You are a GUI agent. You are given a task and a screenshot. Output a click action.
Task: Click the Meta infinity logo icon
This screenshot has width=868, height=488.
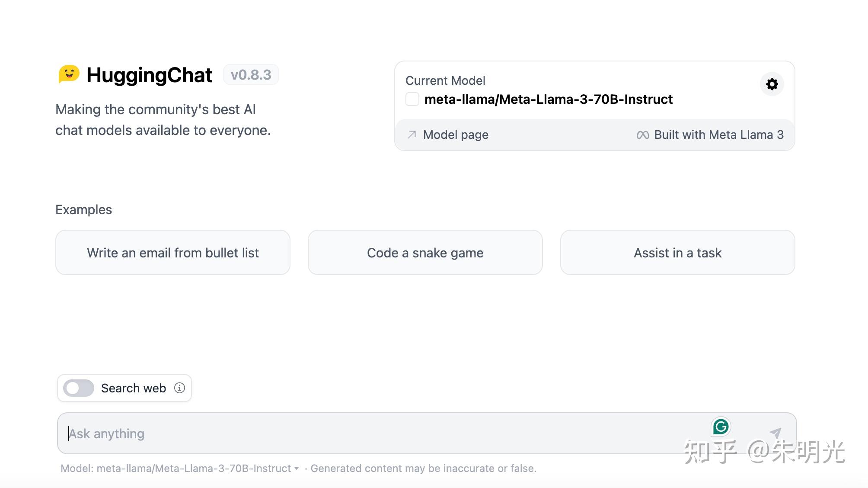click(642, 135)
